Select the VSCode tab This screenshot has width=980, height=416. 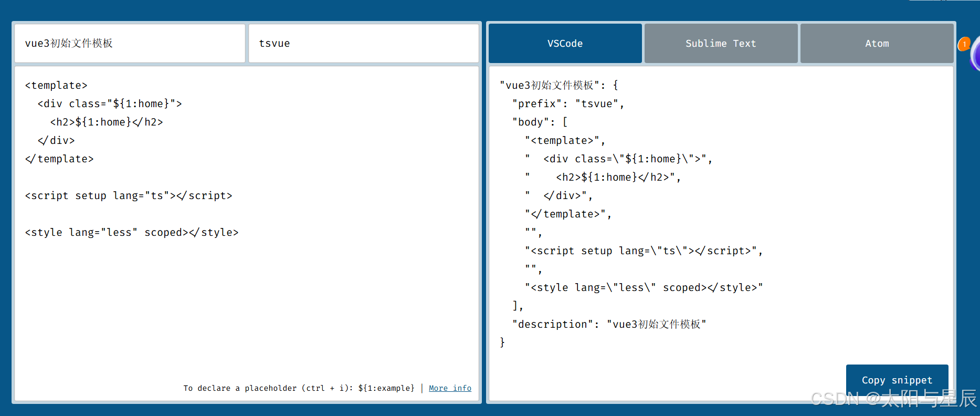565,44
